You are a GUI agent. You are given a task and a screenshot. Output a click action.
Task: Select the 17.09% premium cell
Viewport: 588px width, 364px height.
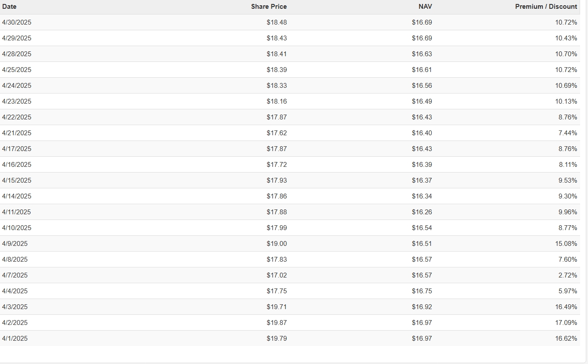[x=566, y=323]
